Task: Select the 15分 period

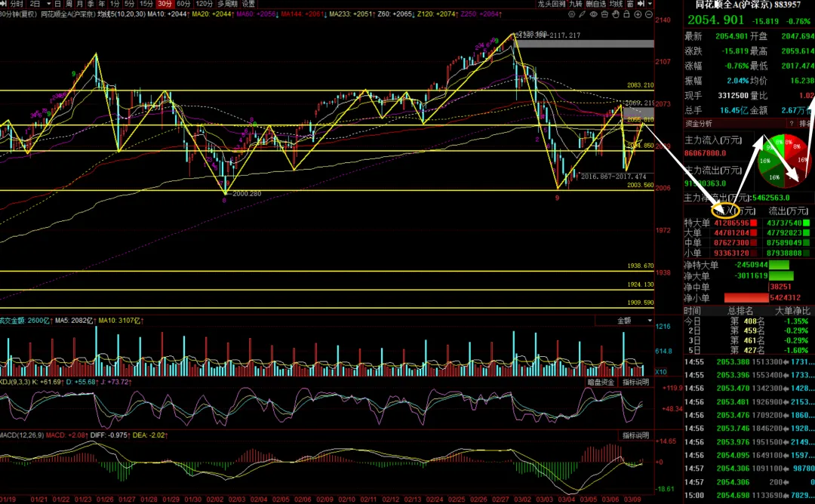Action: [146, 4]
